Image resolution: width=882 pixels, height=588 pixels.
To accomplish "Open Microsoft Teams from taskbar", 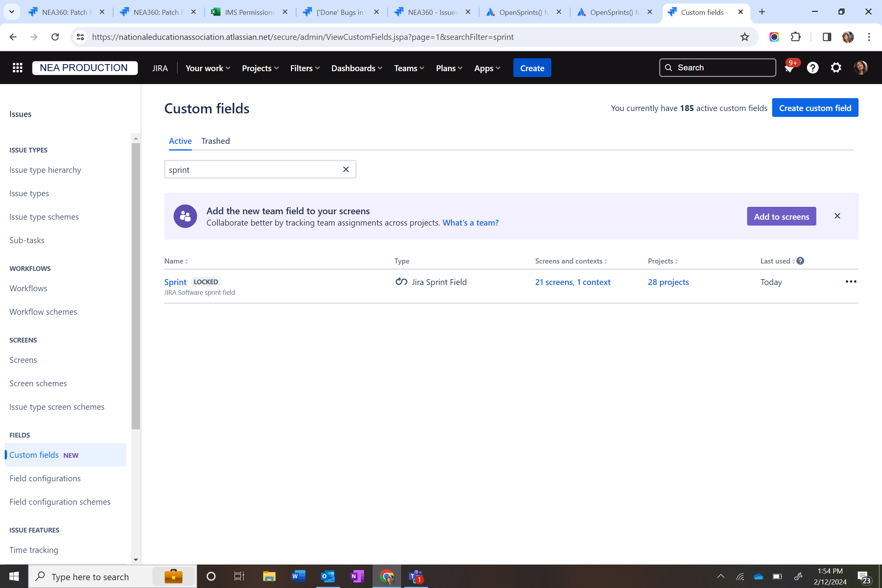I will tap(415, 576).
